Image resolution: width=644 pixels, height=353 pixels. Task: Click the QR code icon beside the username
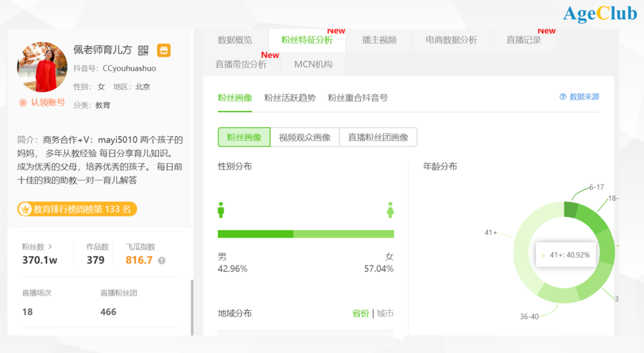point(143,51)
